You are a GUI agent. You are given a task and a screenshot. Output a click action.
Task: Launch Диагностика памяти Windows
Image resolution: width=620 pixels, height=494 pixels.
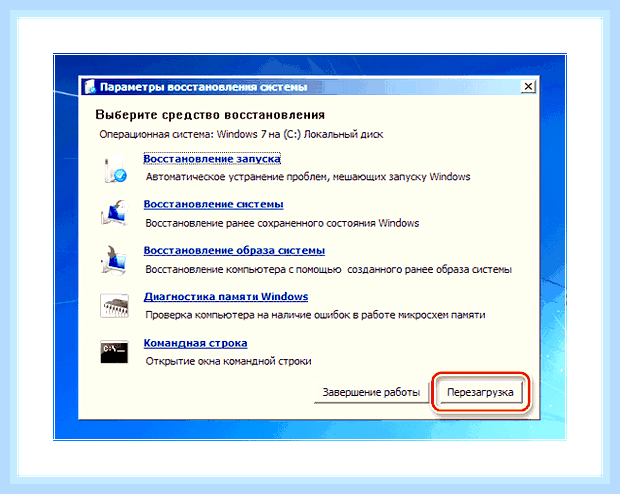pyautogui.click(x=226, y=297)
